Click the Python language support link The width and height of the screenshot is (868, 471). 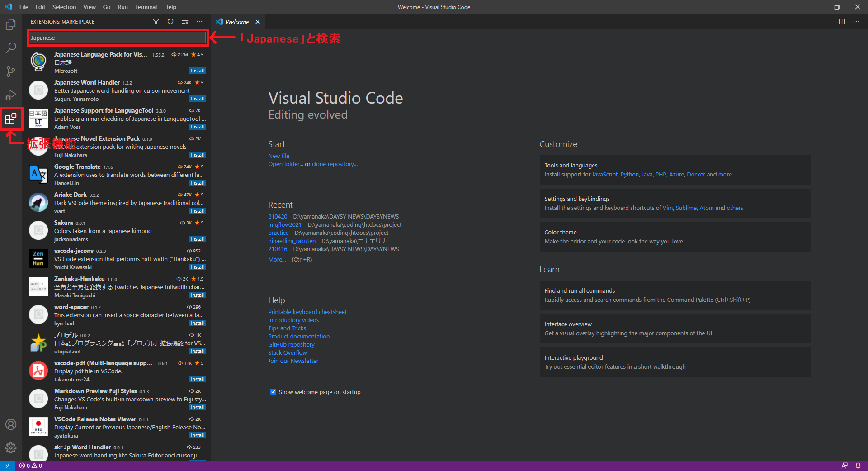(x=629, y=174)
